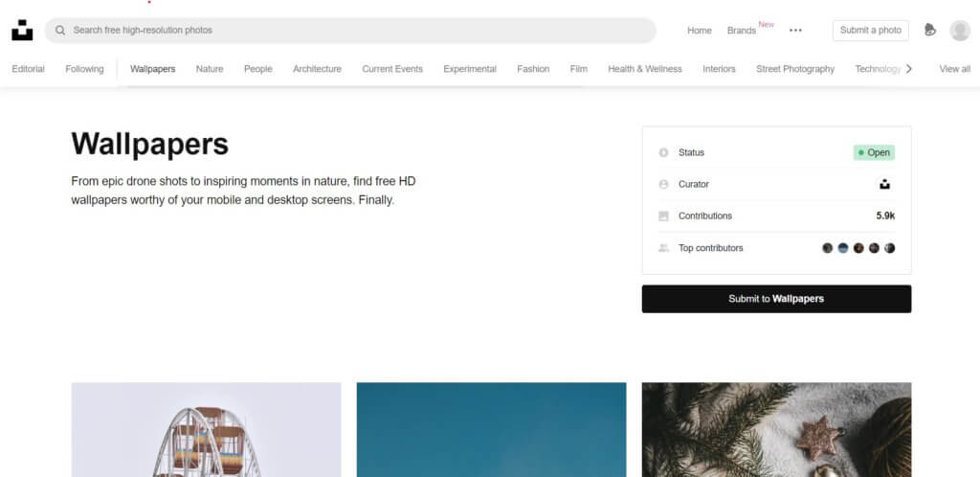The image size is (980, 477).
Task: Click the Top contributors people icon
Action: click(664, 248)
